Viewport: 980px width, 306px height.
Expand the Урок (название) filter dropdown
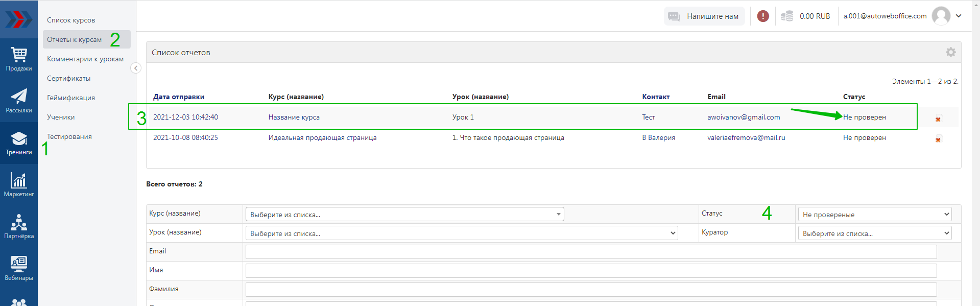462,233
